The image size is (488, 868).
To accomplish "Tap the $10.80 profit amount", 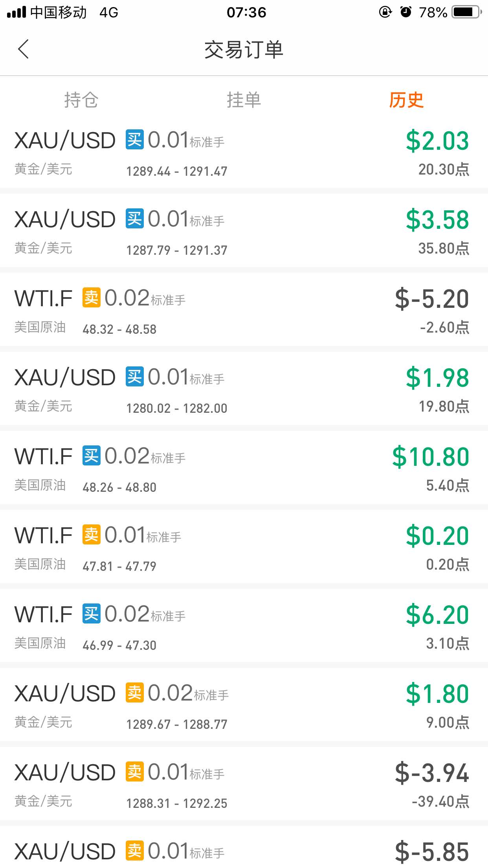I will (x=431, y=457).
